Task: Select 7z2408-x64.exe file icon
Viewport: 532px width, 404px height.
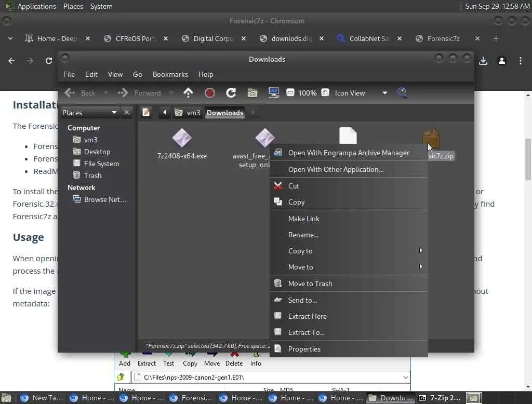Action: click(182, 138)
